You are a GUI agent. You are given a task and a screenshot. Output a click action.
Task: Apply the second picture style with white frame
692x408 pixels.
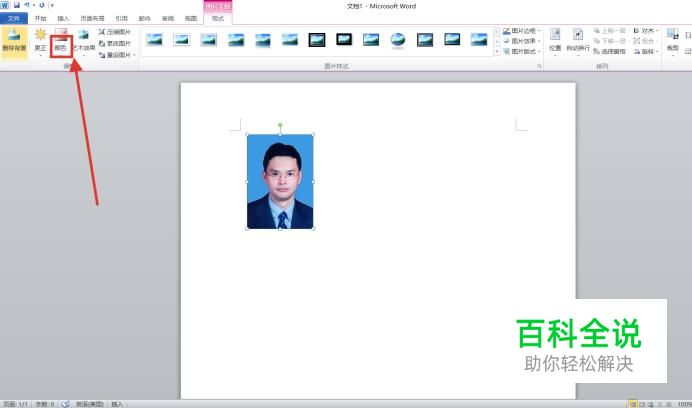point(181,40)
